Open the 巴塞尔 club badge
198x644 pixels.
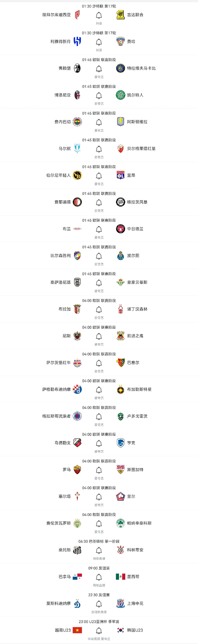[120, 363]
